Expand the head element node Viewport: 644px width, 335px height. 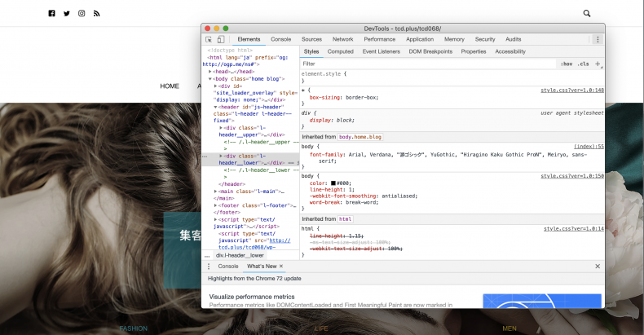click(x=210, y=72)
